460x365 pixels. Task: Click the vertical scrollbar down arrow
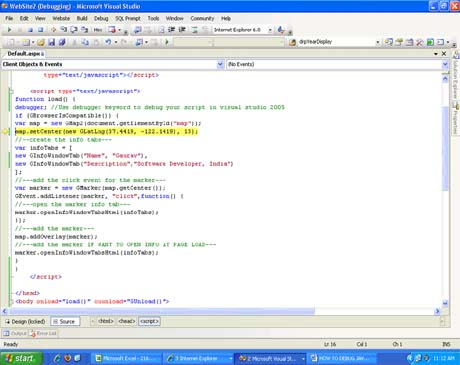click(x=445, y=303)
